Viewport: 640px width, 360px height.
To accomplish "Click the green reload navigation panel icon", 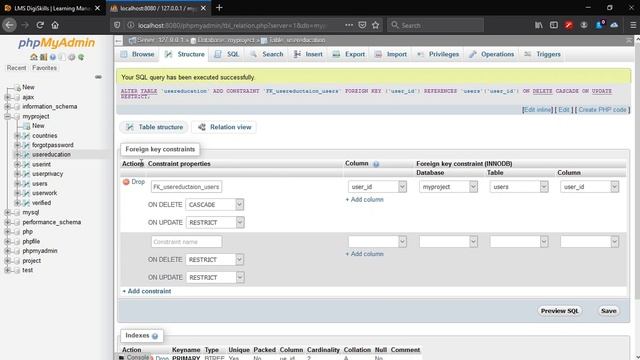I will [81, 57].
